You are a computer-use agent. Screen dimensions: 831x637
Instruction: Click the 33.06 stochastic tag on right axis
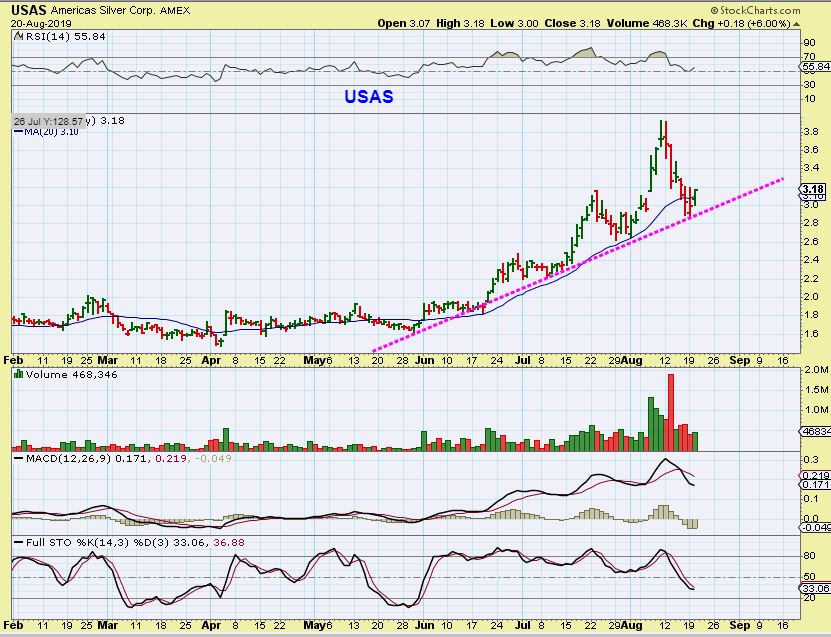pos(815,588)
